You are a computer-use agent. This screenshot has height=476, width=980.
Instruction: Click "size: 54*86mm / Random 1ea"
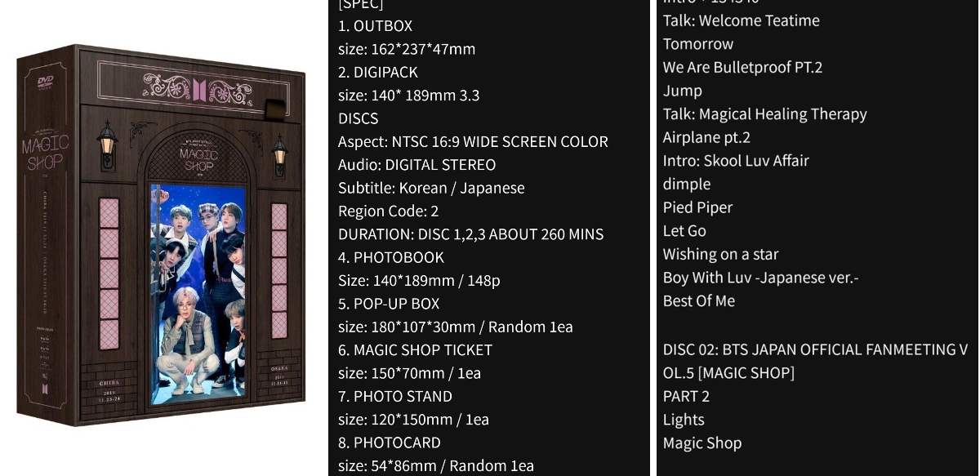point(436,466)
